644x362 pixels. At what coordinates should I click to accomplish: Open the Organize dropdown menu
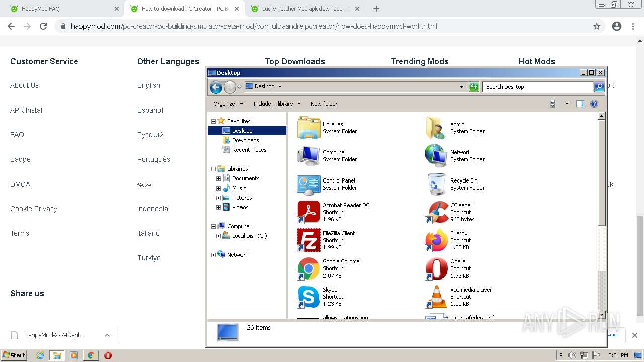[228, 104]
